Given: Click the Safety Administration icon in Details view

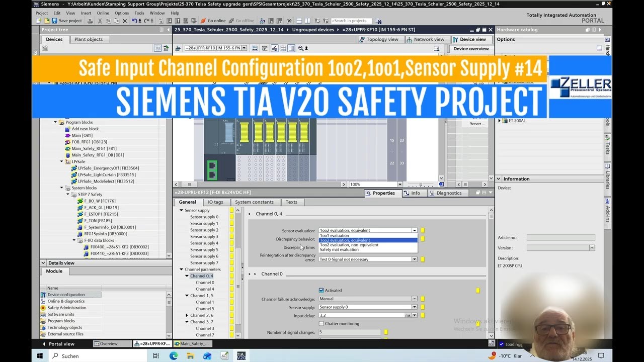Looking at the screenshot, I should [x=43, y=308].
